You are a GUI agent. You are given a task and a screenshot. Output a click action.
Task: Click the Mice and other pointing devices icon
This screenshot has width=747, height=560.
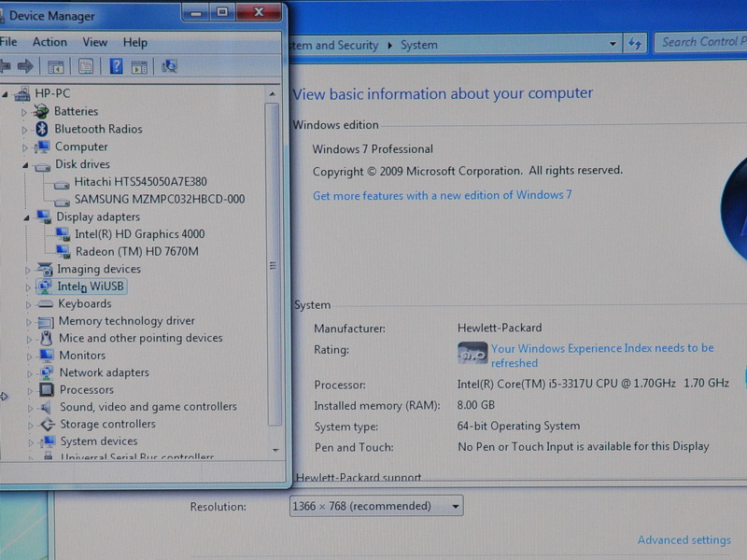click(46, 338)
